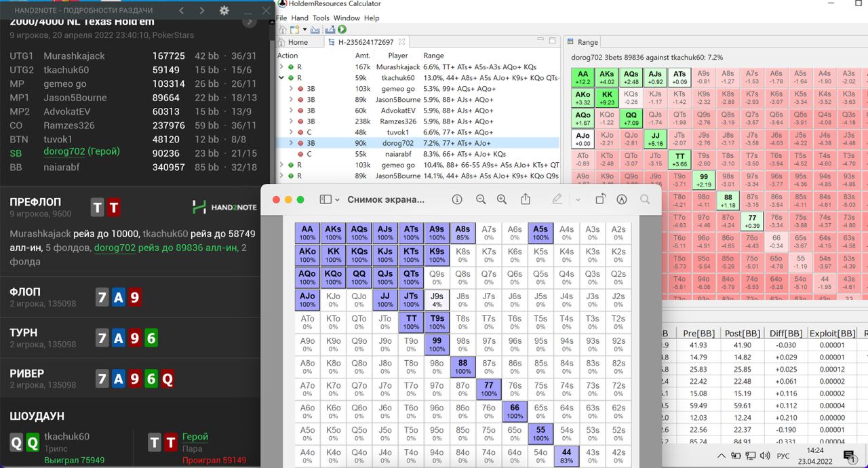Expand the Jason5Bourne 3B row
This screenshot has height=468, width=868.
[292, 100]
